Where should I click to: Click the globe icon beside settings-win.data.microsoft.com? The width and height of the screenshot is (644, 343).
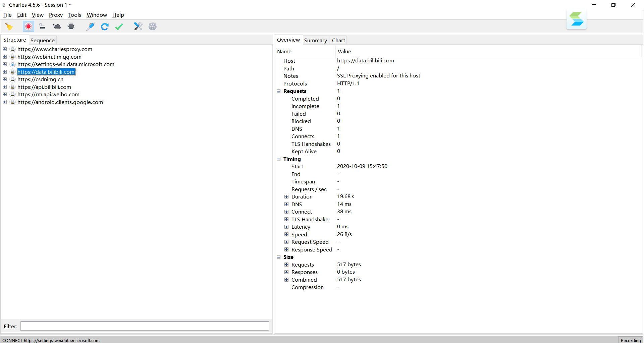pos(12,64)
